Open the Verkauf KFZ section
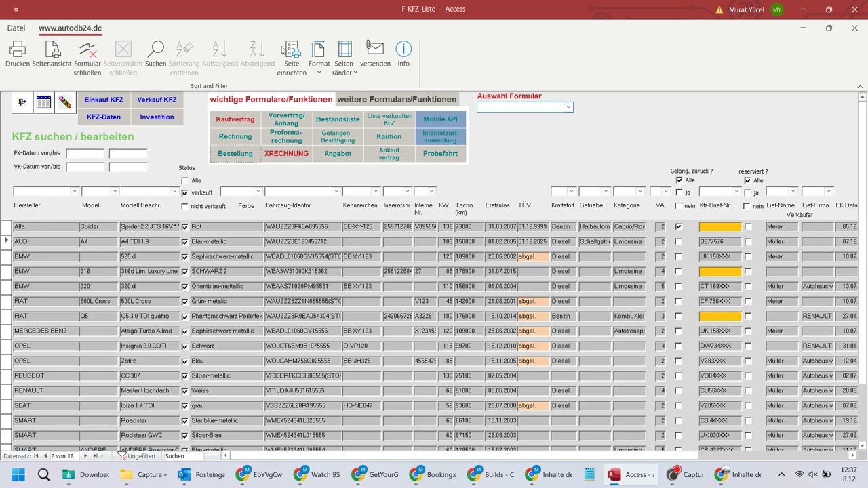868x488 pixels. coord(157,100)
